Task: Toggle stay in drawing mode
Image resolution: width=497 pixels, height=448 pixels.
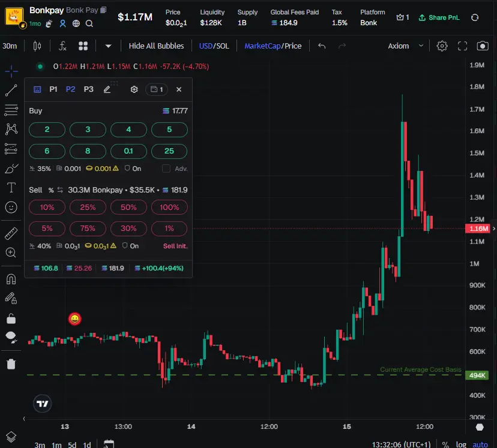Action: pyautogui.click(x=11, y=298)
